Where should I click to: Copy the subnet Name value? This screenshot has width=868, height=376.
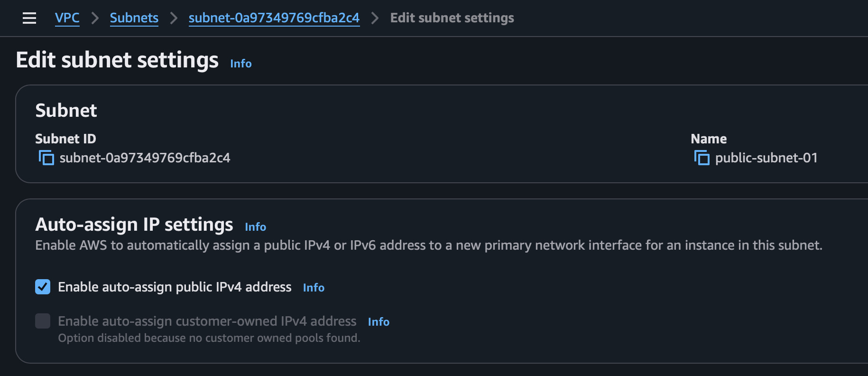coord(702,158)
